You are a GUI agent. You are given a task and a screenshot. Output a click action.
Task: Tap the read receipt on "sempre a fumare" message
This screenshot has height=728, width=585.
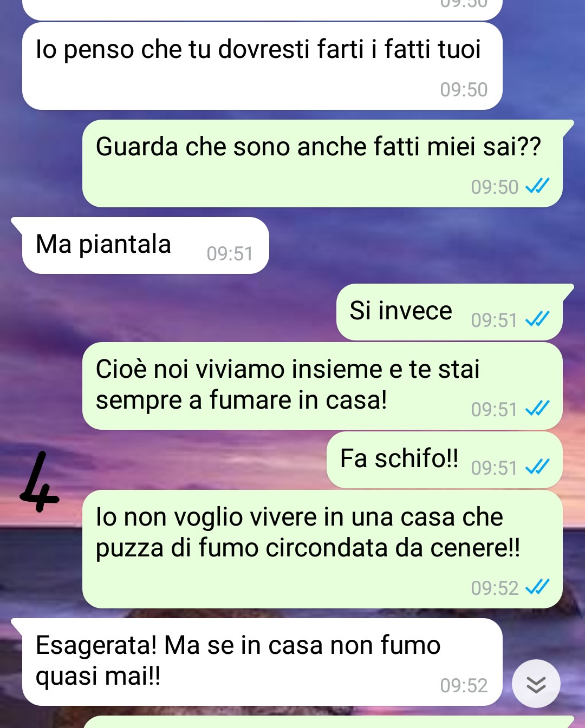pos(537,409)
